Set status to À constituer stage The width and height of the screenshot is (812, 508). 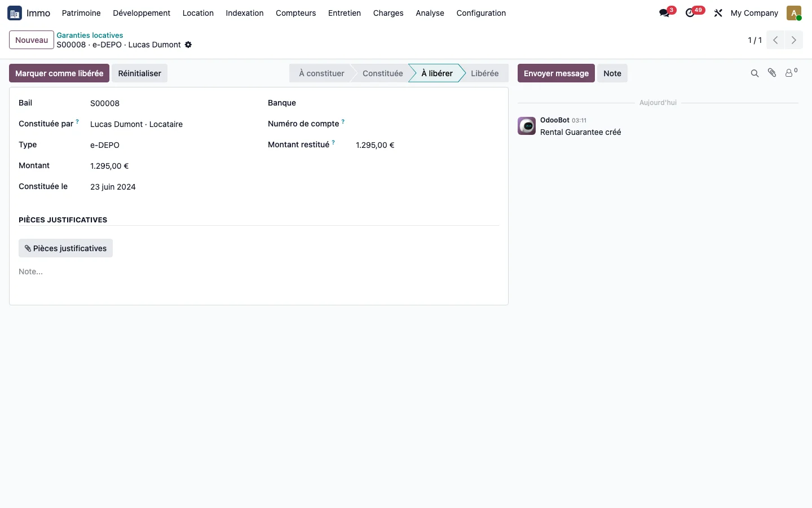[321, 73]
